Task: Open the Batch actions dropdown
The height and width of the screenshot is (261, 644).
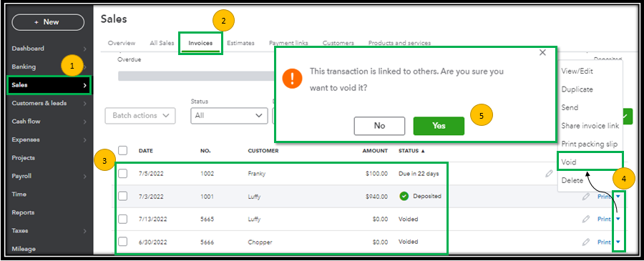Action: pos(140,116)
